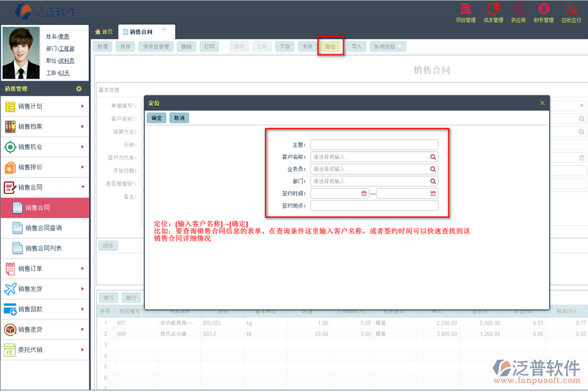The width and height of the screenshot is (588, 392).
Task: Click the search icon in 部门 field
Action: 433,181
